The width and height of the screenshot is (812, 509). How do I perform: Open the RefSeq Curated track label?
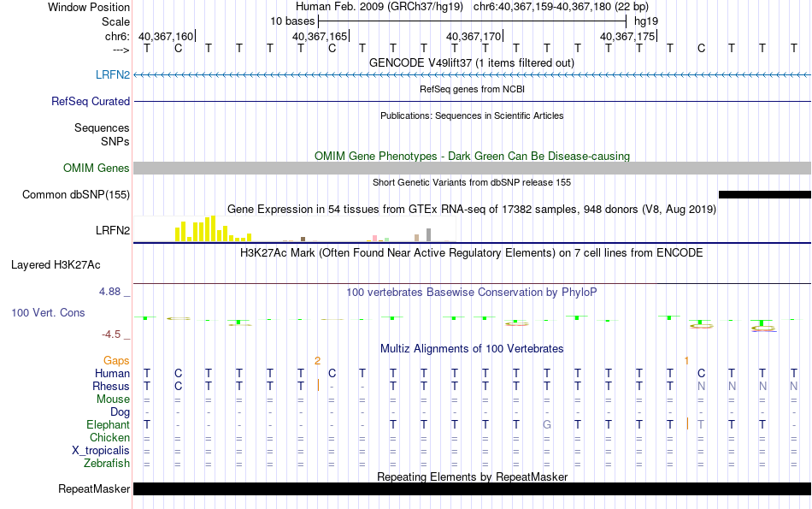click(90, 101)
